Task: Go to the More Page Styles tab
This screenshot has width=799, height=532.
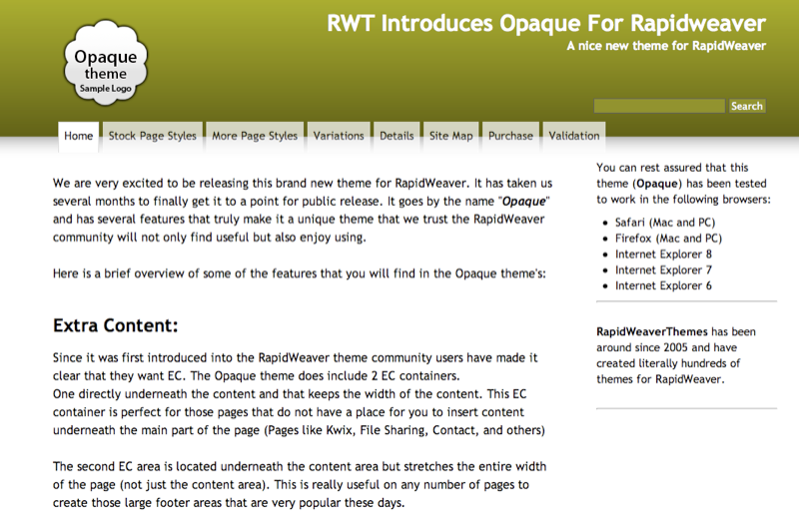Action: 255,136
